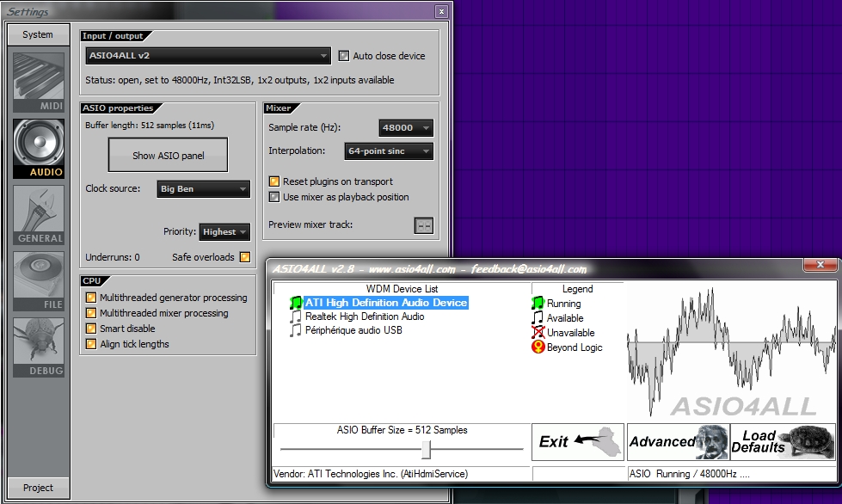Screen dimensions: 842x504
Task: Disable Reset plugins on transport
Action: point(274,181)
